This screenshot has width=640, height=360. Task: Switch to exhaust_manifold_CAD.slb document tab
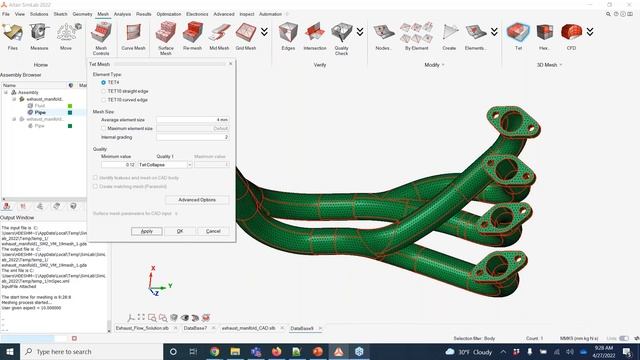248,328
